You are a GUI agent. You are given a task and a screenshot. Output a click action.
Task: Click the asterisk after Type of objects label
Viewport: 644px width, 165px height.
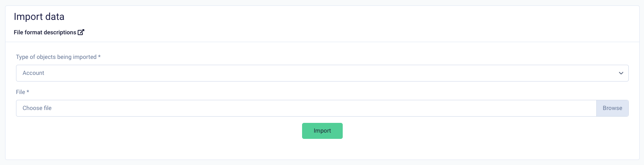pos(99,57)
